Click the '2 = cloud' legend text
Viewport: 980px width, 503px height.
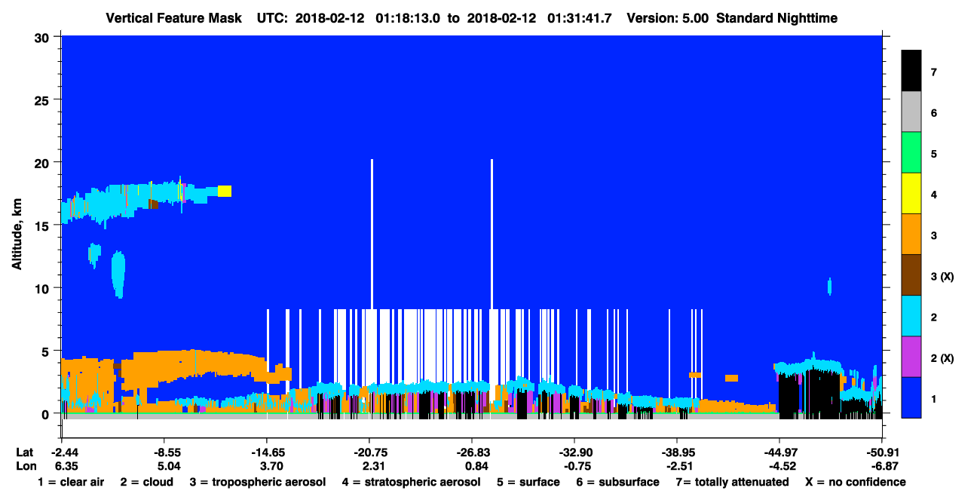click(x=146, y=482)
